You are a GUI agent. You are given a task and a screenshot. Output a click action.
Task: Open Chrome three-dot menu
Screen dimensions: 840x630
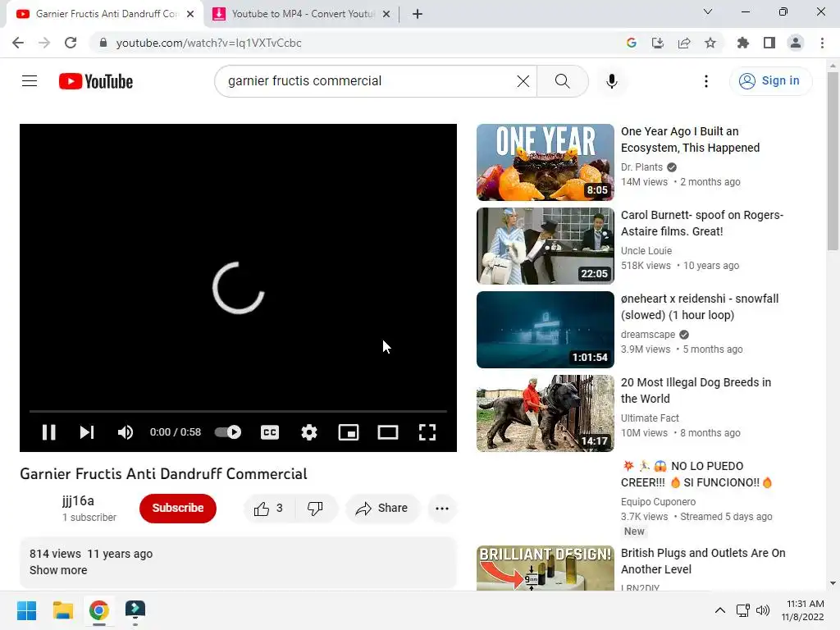(x=822, y=43)
